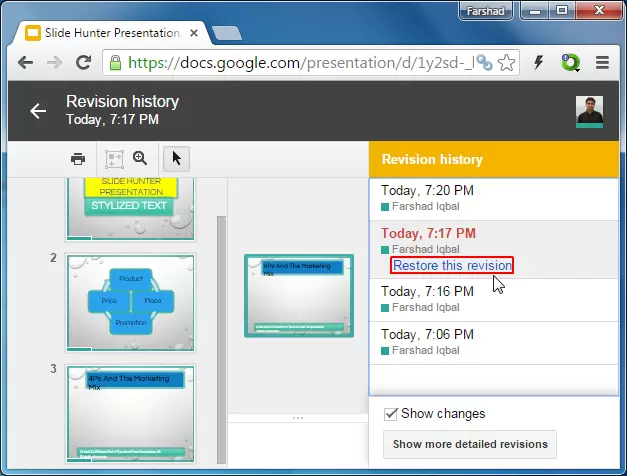
Task: Select the Today 7:06 PM revision
Action: (428, 334)
